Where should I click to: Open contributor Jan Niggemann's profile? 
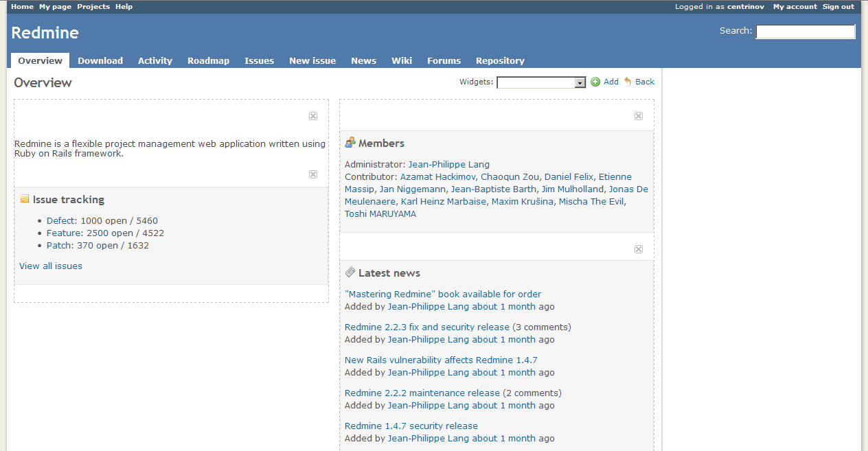[413, 189]
